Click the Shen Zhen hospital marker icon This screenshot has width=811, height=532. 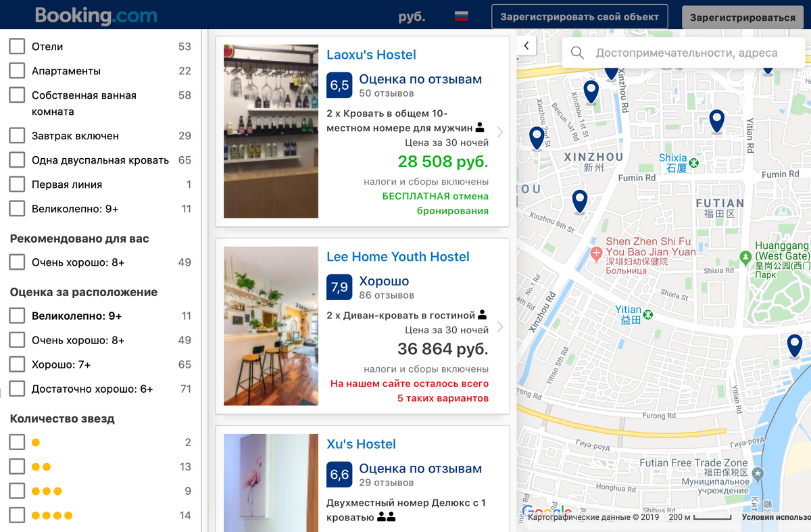596,254
